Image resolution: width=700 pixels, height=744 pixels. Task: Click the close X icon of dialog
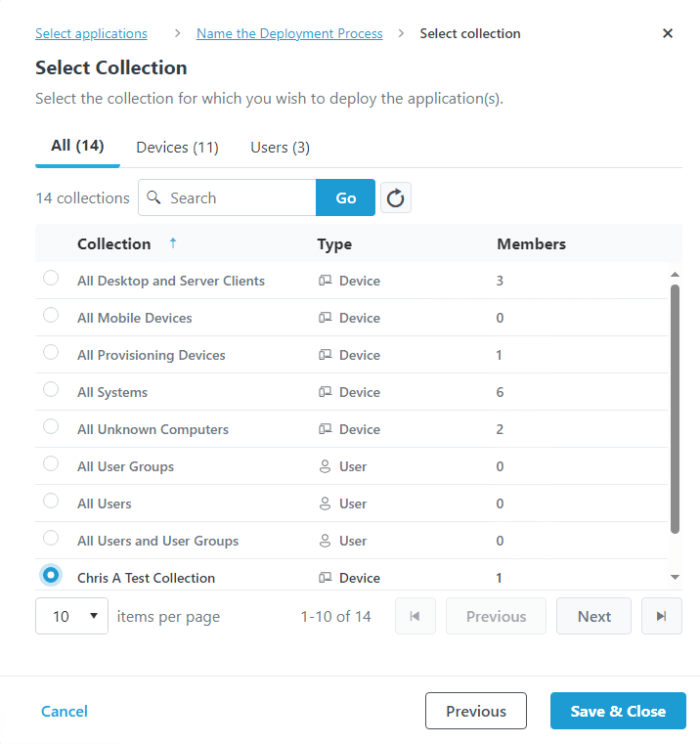668,33
